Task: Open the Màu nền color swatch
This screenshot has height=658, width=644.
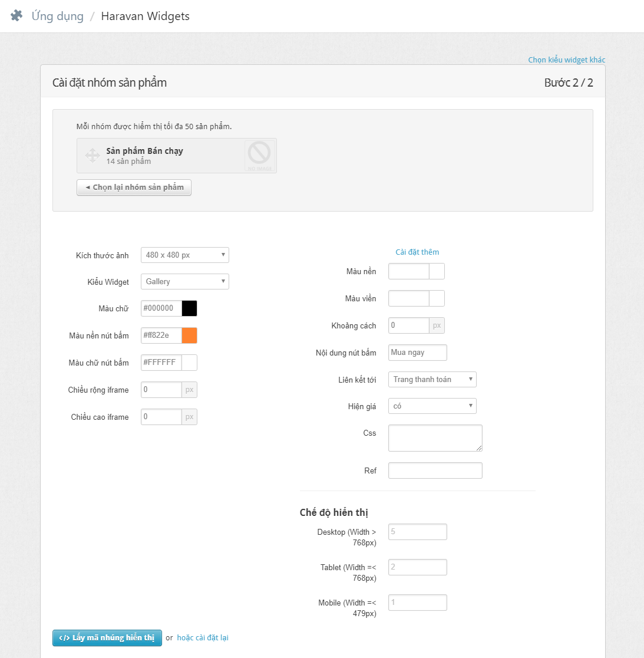Action: (437, 271)
